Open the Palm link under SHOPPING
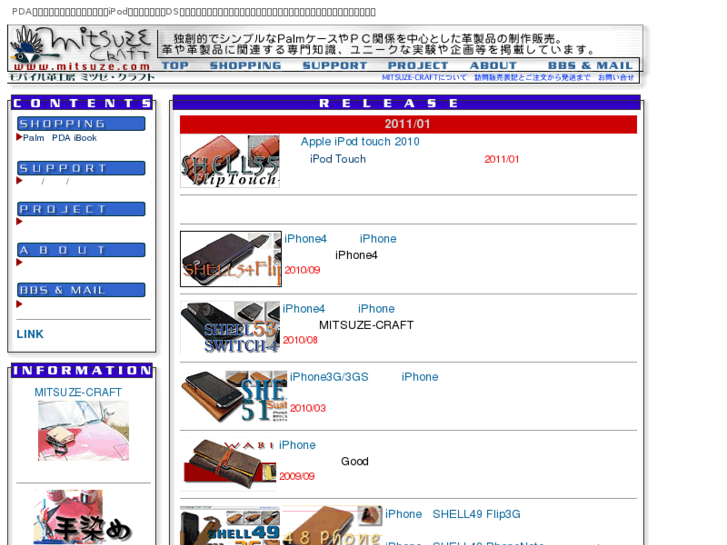Viewport: 727px width, 545px height. click(33, 138)
